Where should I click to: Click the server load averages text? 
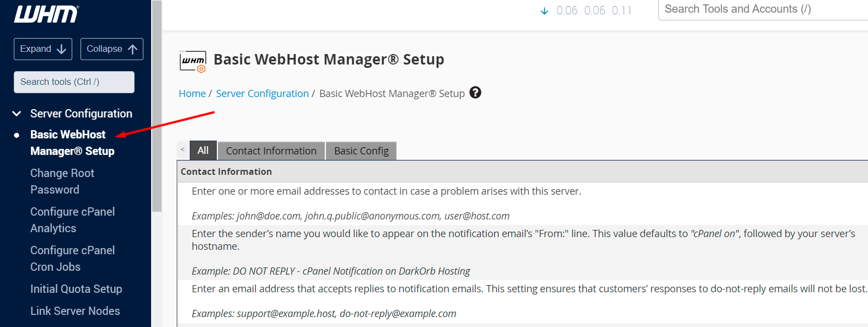594,10
